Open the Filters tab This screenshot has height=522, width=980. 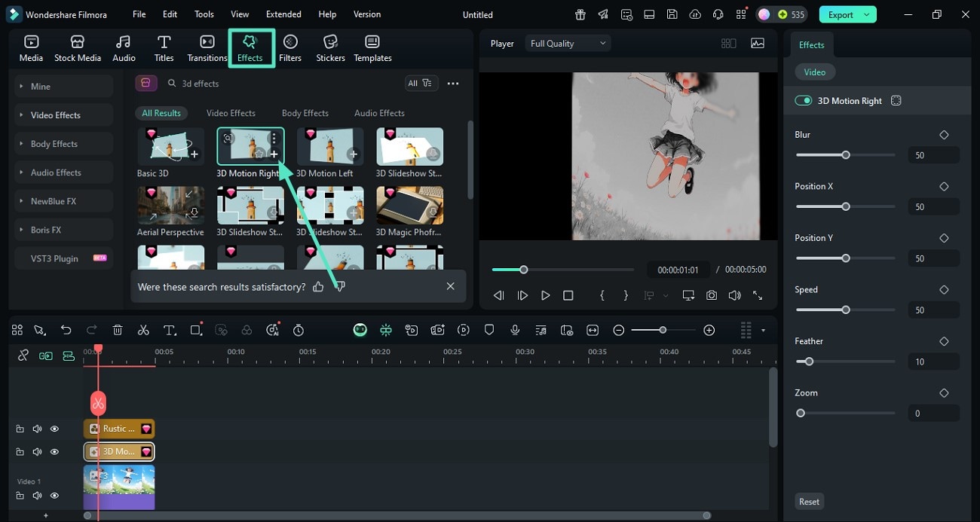pyautogui.click(x=290, y=49)
